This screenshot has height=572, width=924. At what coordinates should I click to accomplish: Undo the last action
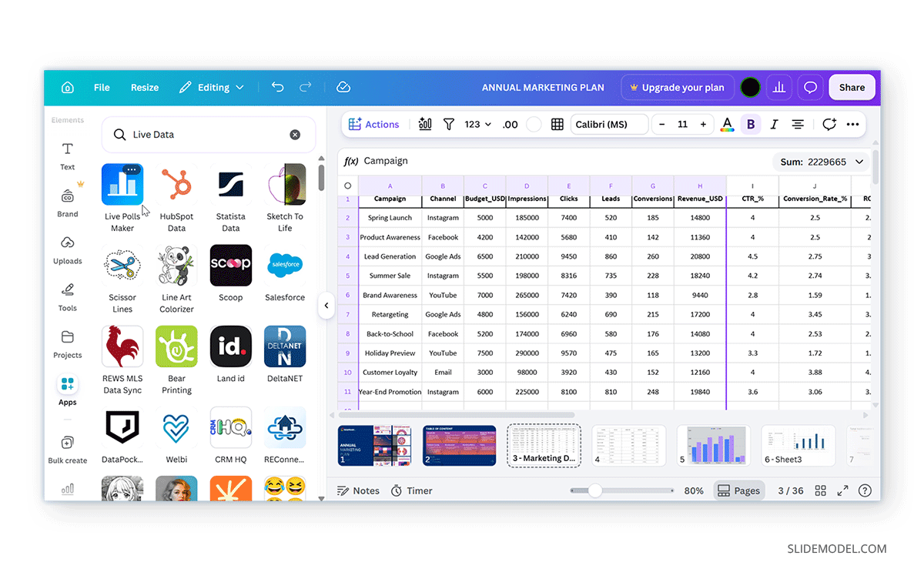point(278,88)
